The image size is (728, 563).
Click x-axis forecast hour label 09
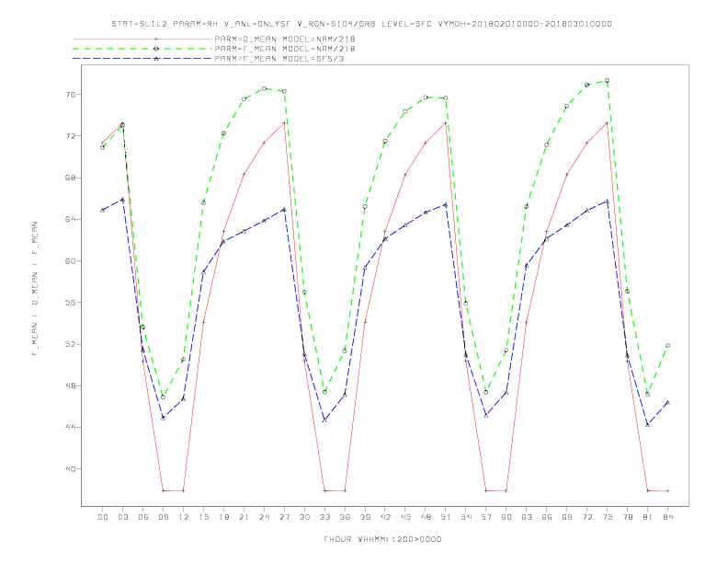[x=163, y=517]
